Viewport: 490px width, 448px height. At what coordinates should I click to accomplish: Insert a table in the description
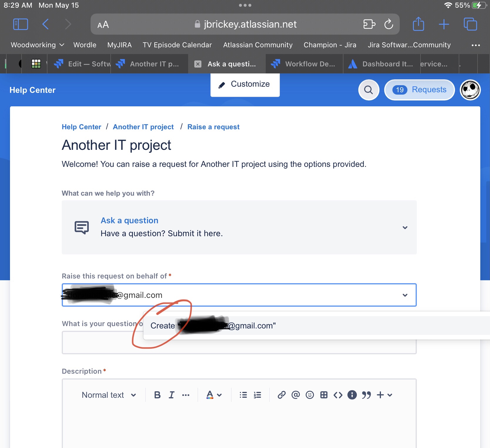click(x=324, y=395)
